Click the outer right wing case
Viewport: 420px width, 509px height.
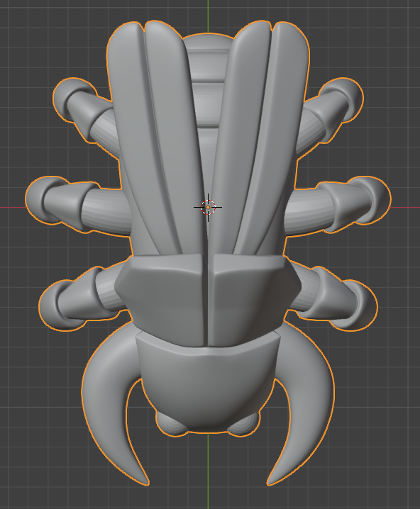[x=282, y=130]
